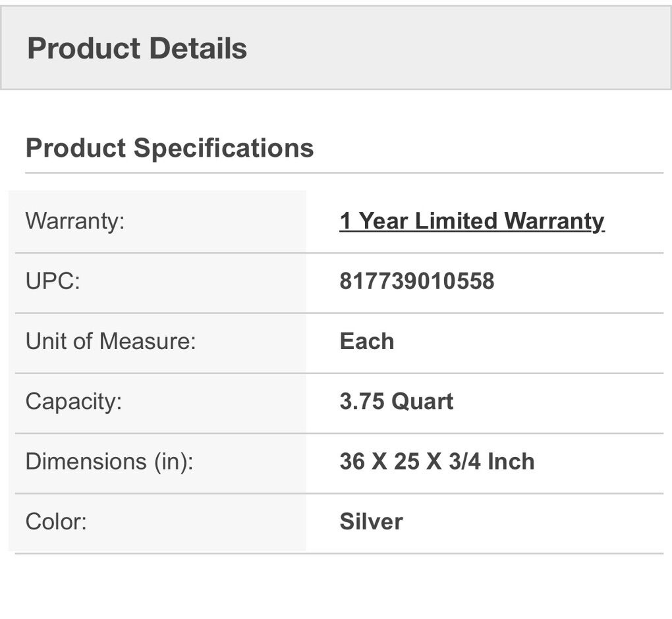Click the number 25 in dimensions value
The width and height of the screenshot is (672, 619).
pyautogui.click(x=406, y=461)
